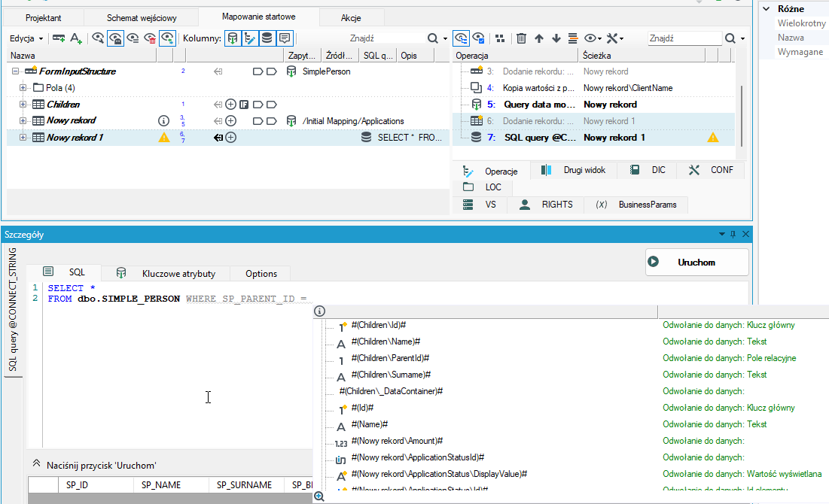
Task: Click the add record icon beside Edycja
Action: pos(59,38)
